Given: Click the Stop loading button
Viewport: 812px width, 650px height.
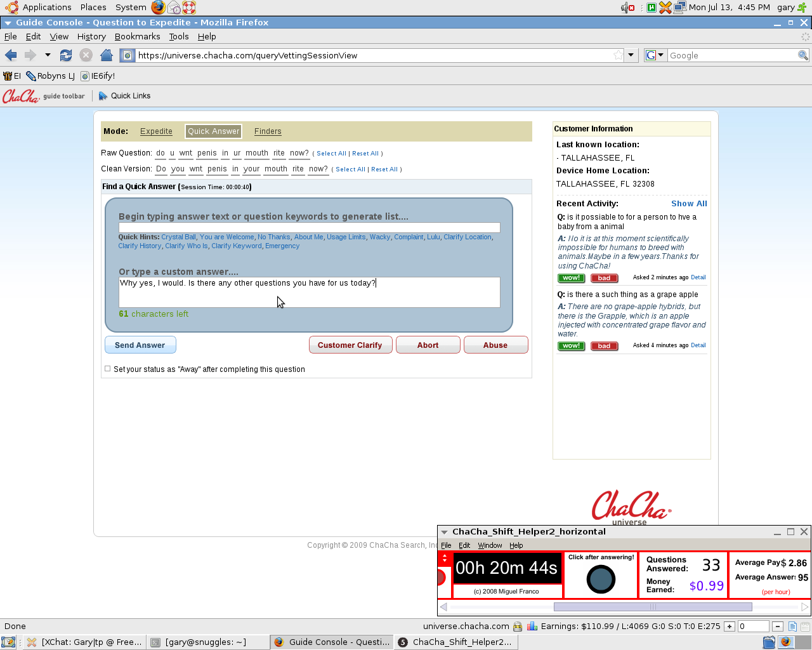Looking at the screenshot, I should click(x=86, y=55).
